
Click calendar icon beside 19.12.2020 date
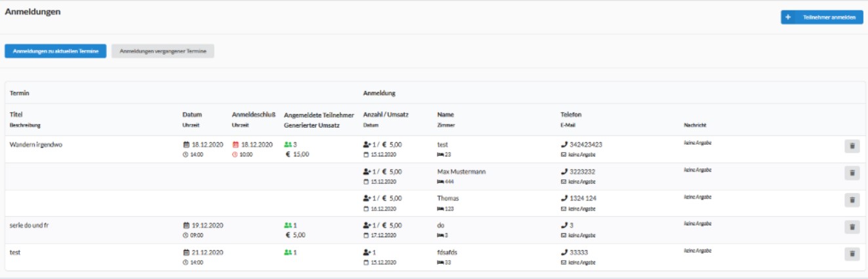186,225
